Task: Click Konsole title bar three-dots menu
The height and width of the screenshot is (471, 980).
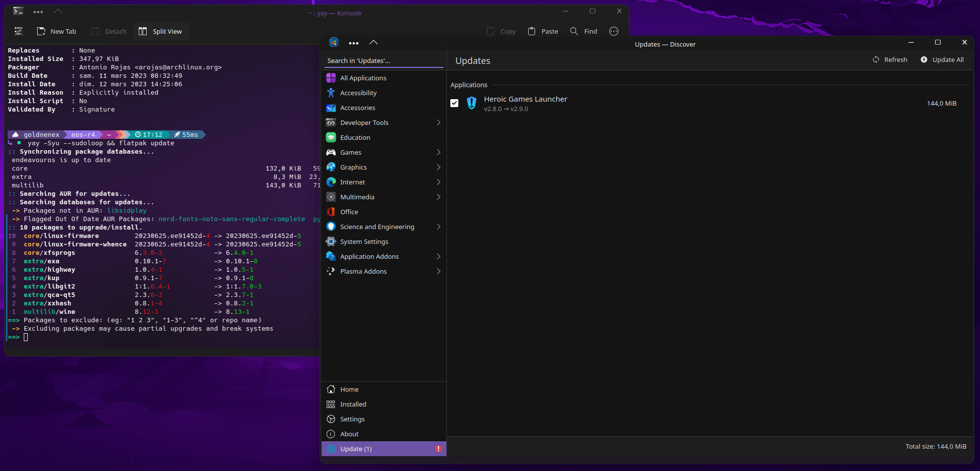Action: coord(38,11)
